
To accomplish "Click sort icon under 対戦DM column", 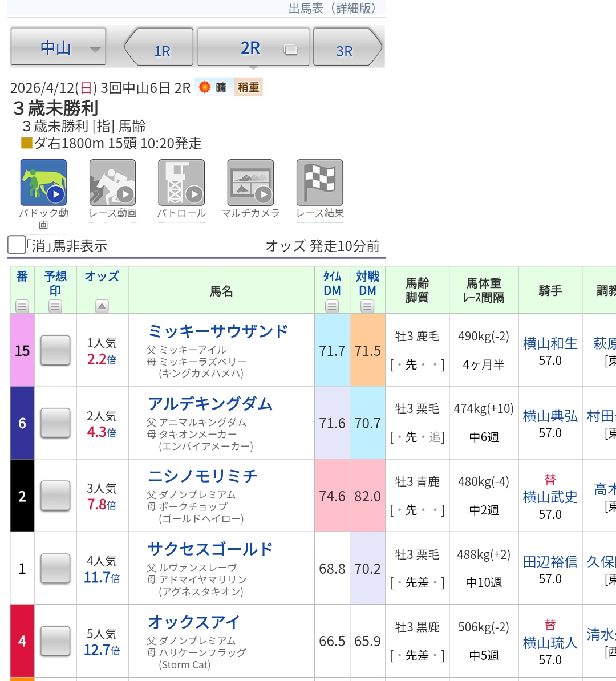I will (367, 306).
